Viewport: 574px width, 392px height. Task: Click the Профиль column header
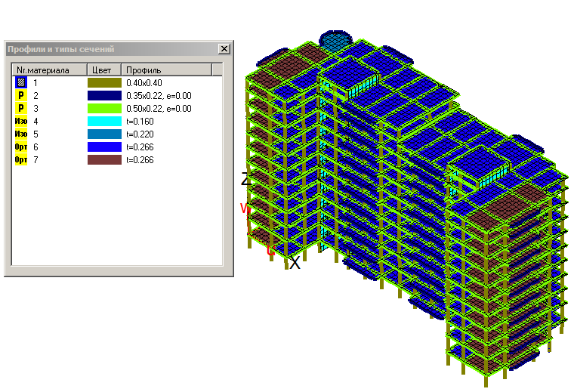click(167, 70)
